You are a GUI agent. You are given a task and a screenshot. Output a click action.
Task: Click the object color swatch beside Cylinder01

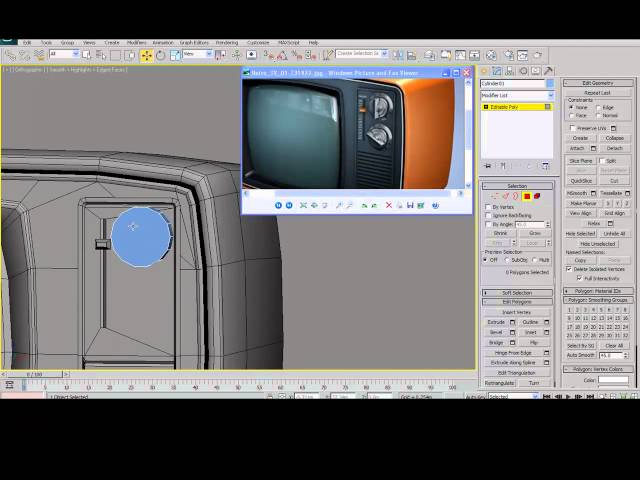tap(550, 84)
